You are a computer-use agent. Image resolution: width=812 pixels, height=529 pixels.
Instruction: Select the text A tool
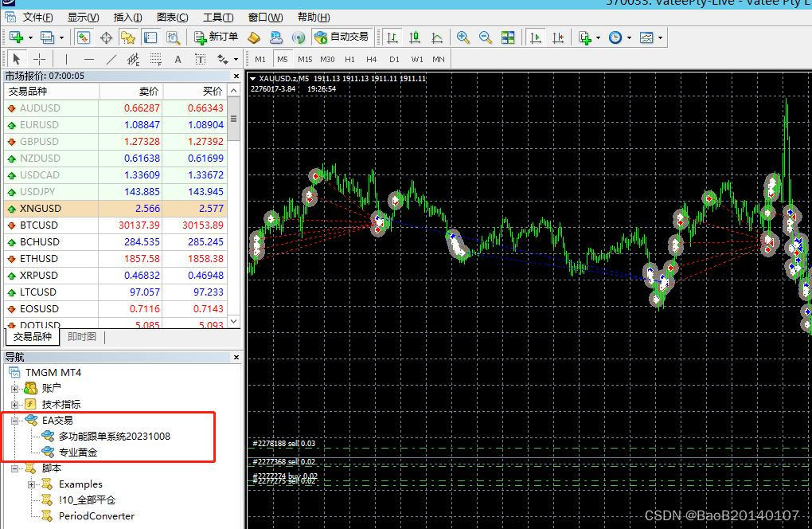[178, 59]
